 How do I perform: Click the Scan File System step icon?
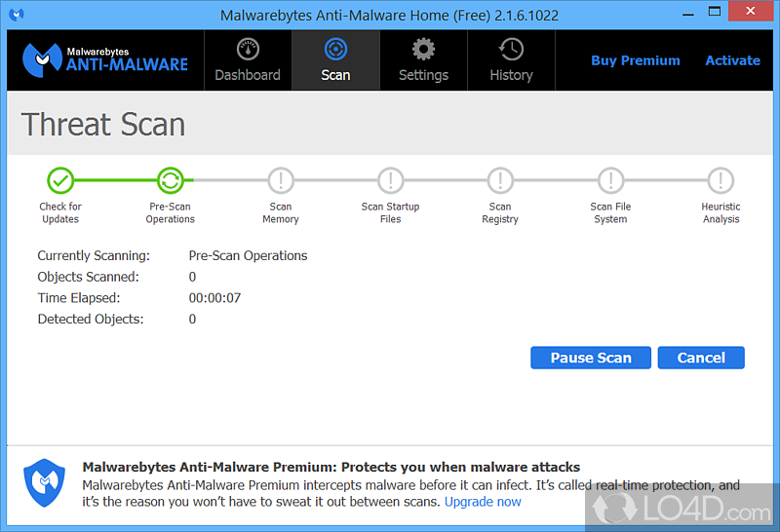click(x=610, y=180)
